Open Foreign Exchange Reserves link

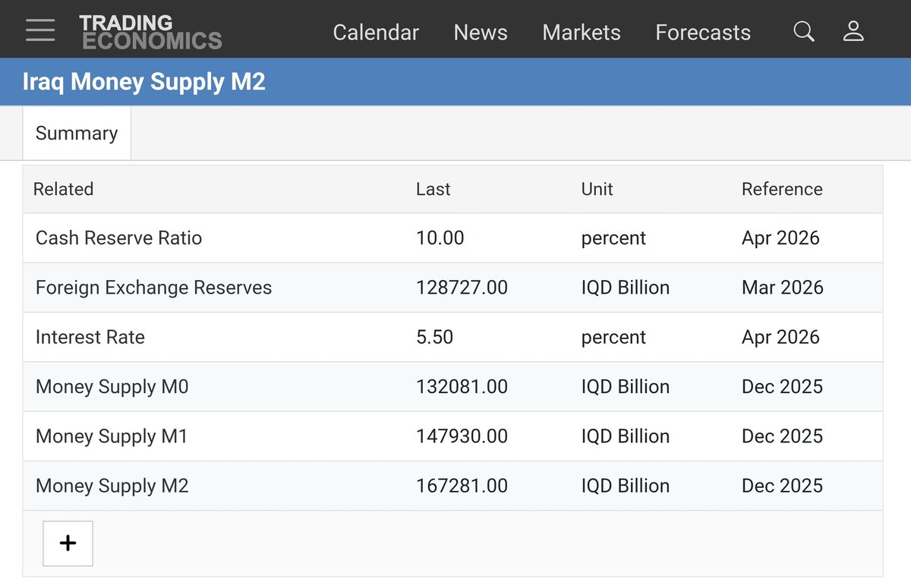(x=153, y=288)
